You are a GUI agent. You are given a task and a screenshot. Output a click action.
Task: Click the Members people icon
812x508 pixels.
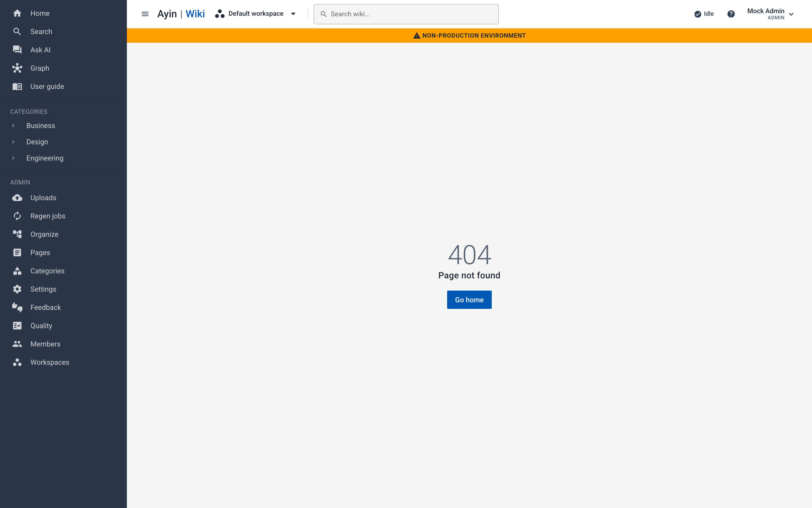pyautogui.click(x=17, y=344)
